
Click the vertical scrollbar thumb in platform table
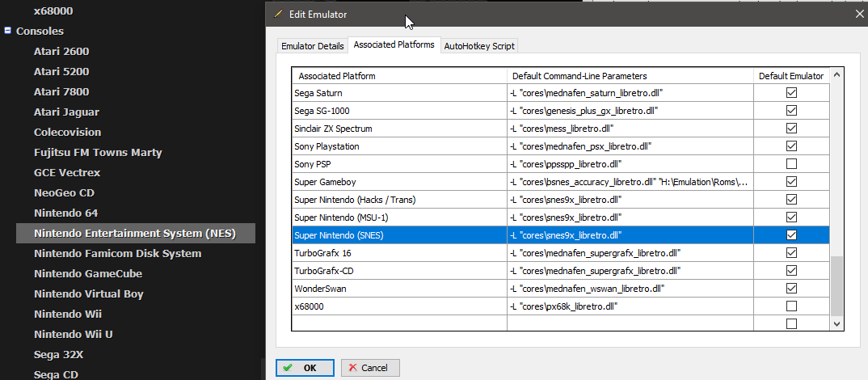(836, 286)
